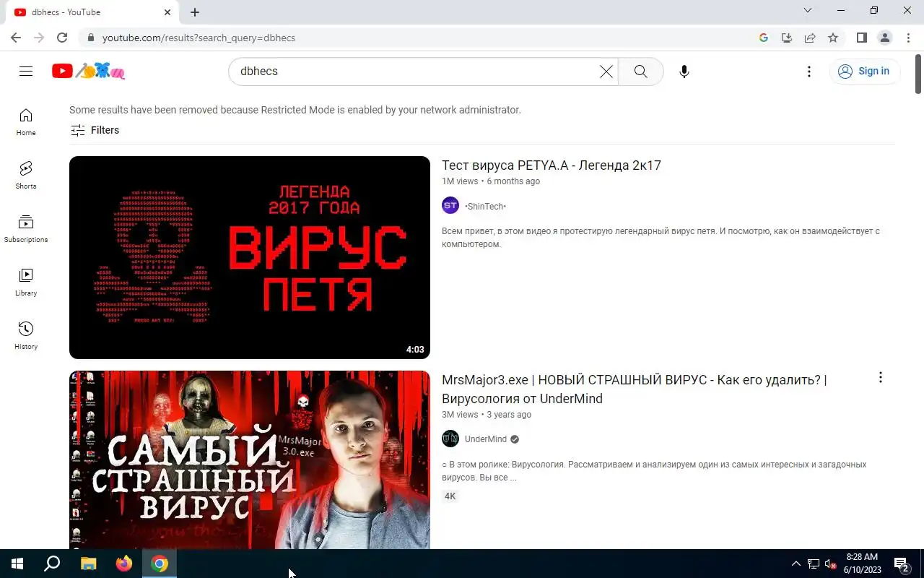Click the browser address bar URL
Image resolution: width=924 pixels, height=578 pixels.
[199, 38]
